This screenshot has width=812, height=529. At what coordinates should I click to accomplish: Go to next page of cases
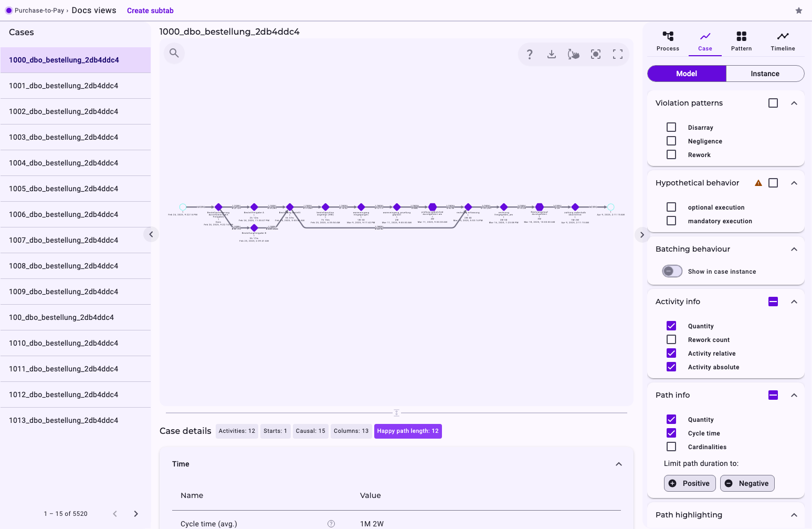point(136,514)
